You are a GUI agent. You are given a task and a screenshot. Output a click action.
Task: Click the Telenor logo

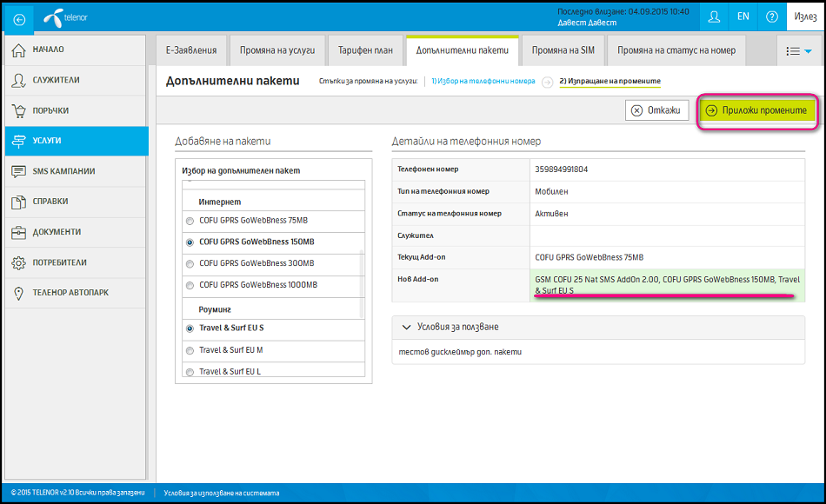[65, 18]
